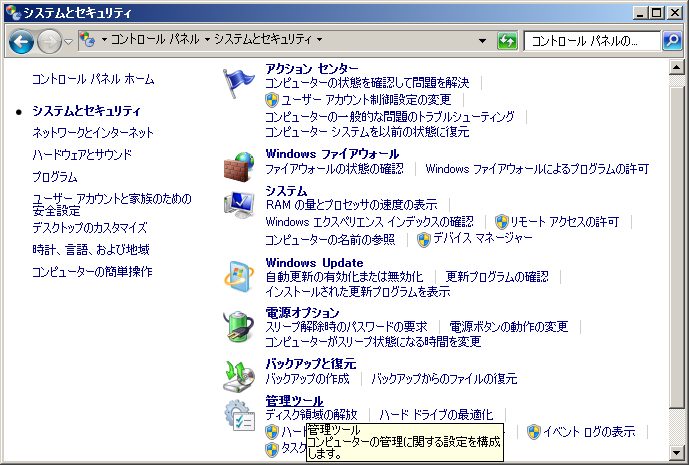This screenshot has height=465, width=689.
Task: Open コンピューター システムを以前の状態に復元
Action: [x=367, y=132]
